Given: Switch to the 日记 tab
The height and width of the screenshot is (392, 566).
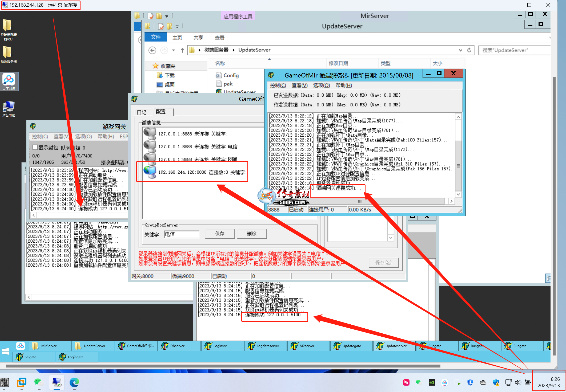Looking at the screenshot, I should click(142, 112).
